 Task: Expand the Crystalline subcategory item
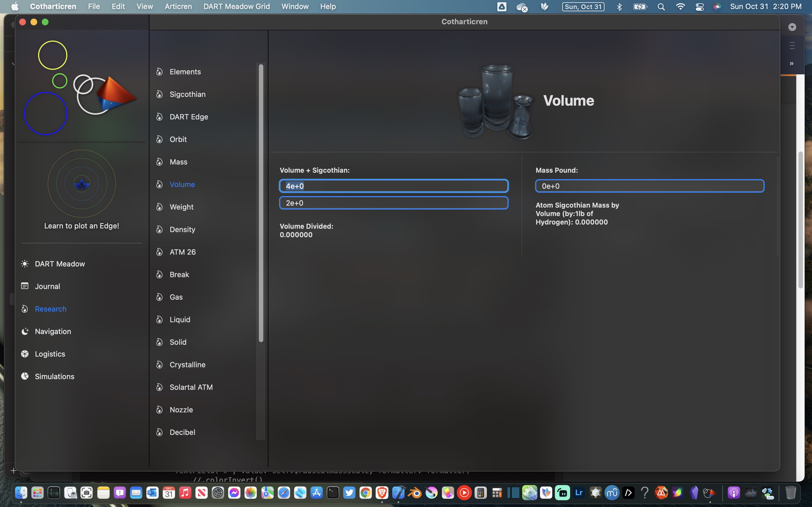click(187, 364)
